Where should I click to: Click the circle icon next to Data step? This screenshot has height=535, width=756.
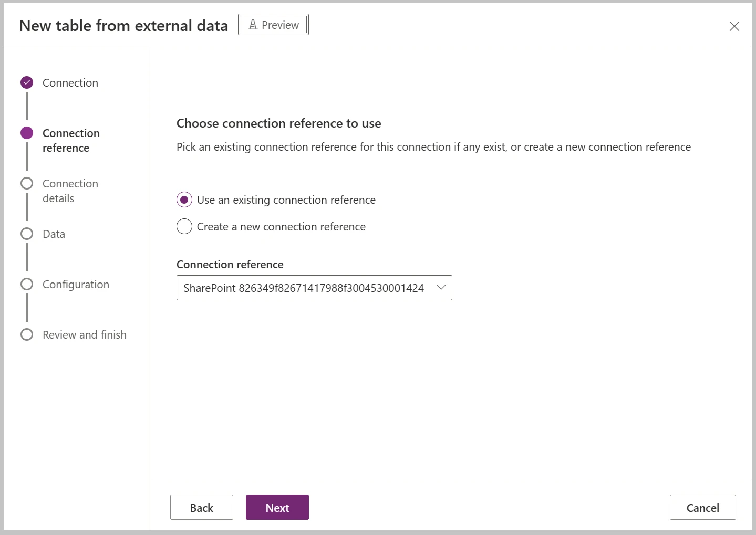[x=27, y=233]
